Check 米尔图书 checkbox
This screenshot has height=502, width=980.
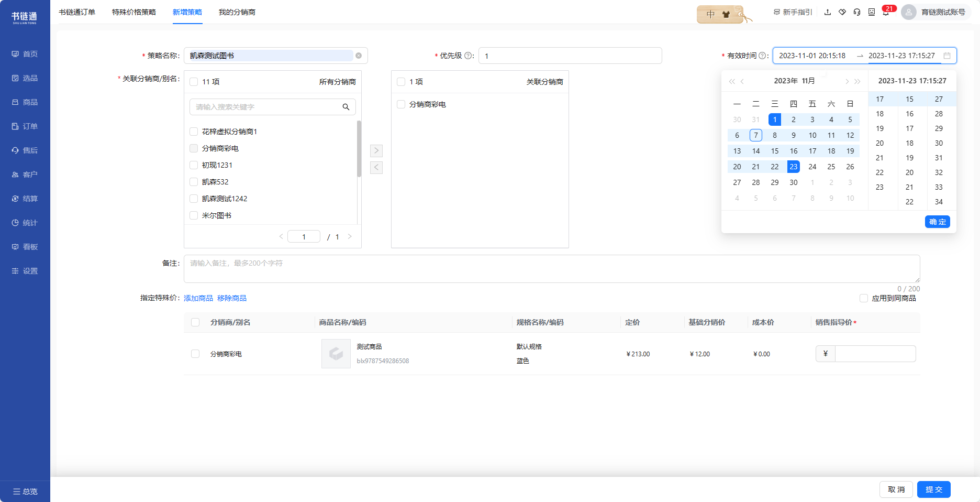[x=194, y=215]
